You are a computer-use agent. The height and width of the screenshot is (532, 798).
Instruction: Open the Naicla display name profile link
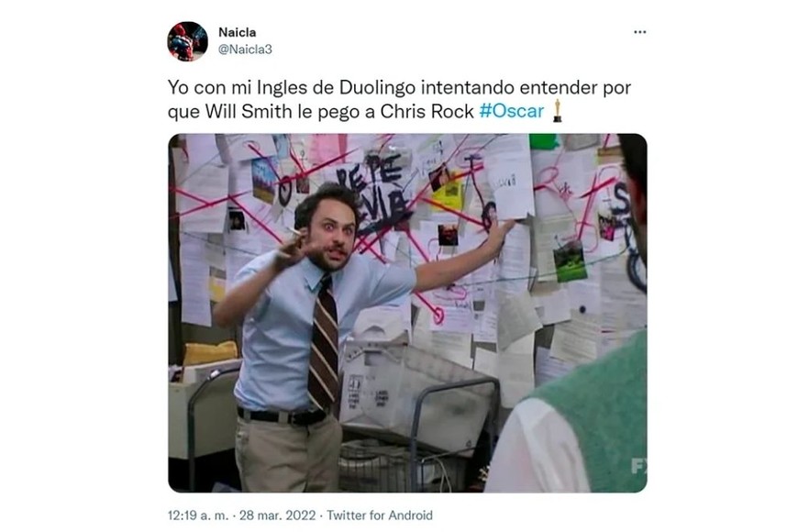pyautogui.click(x=238, y=32)
